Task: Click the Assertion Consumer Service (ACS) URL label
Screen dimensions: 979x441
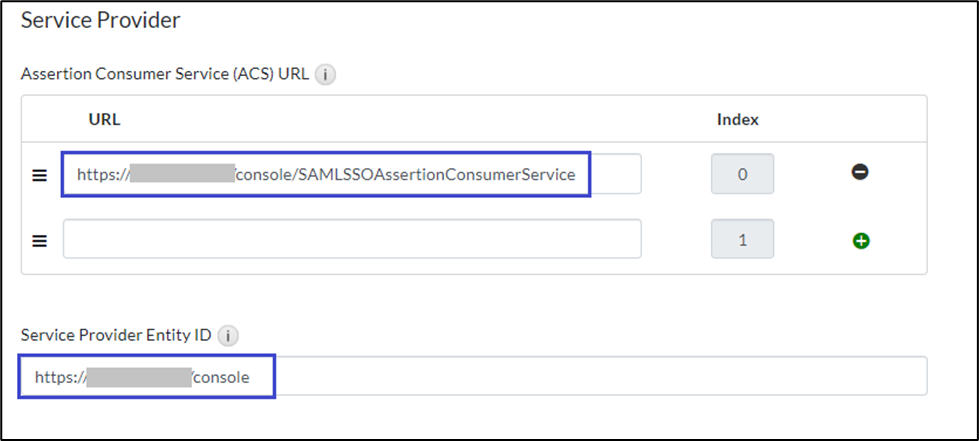Action: click(x=164, y=74)
